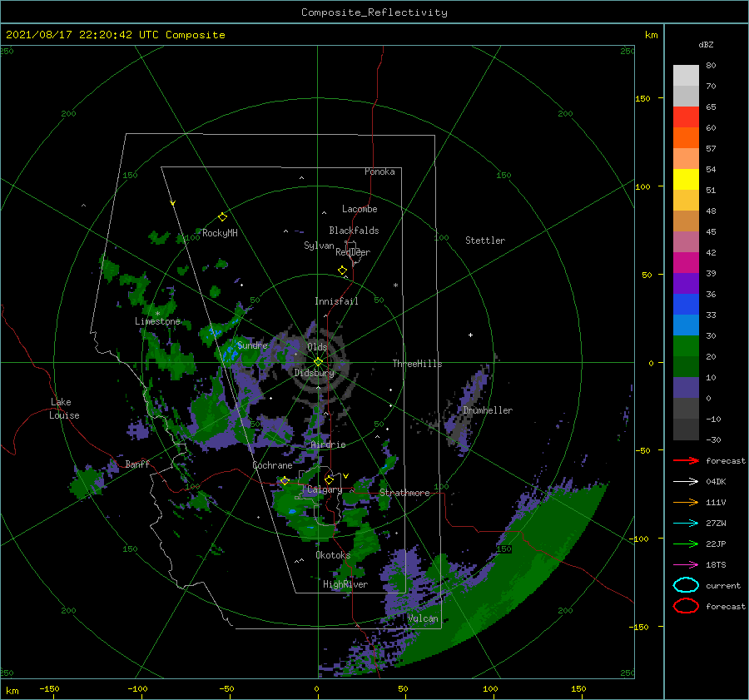This screenshot has width=749, height=700.
Task: Click the dBZ legend heading
Action: coord(706,44)
